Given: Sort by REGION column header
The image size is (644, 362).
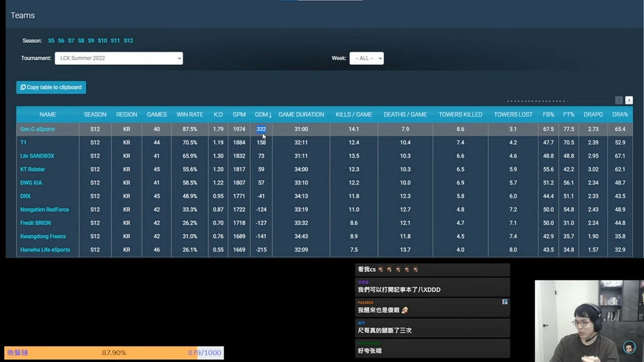Looking at the screenshot, I should 127,115.
